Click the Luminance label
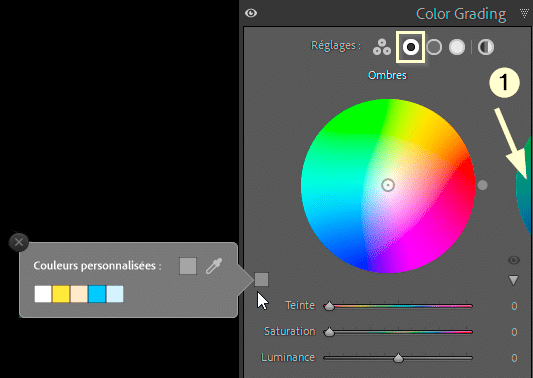Image resolution: width=533 pixels, height=378 pixels. coord(288,358)
